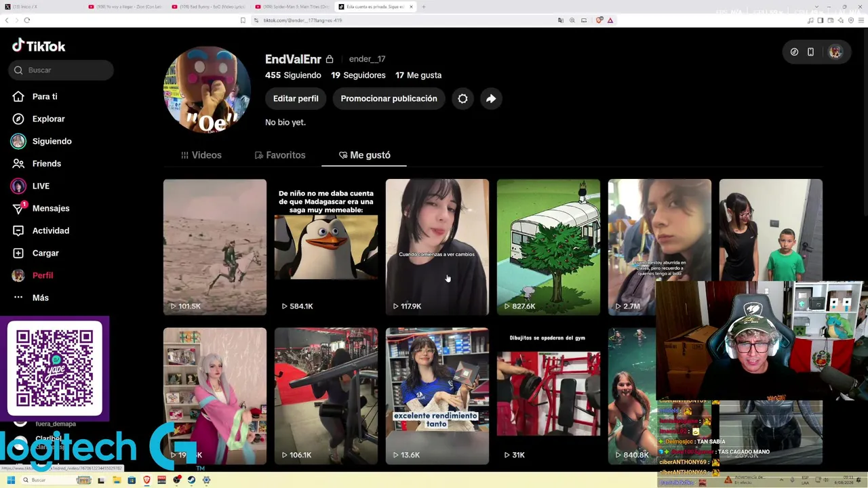
Task: Click the Buscar search field
Action: [x=61, y=70]
